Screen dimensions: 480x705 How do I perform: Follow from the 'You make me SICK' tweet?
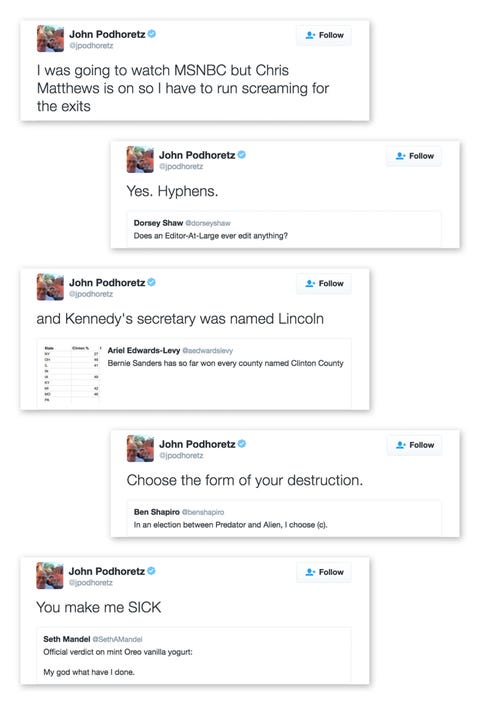[x=324, y=572]
